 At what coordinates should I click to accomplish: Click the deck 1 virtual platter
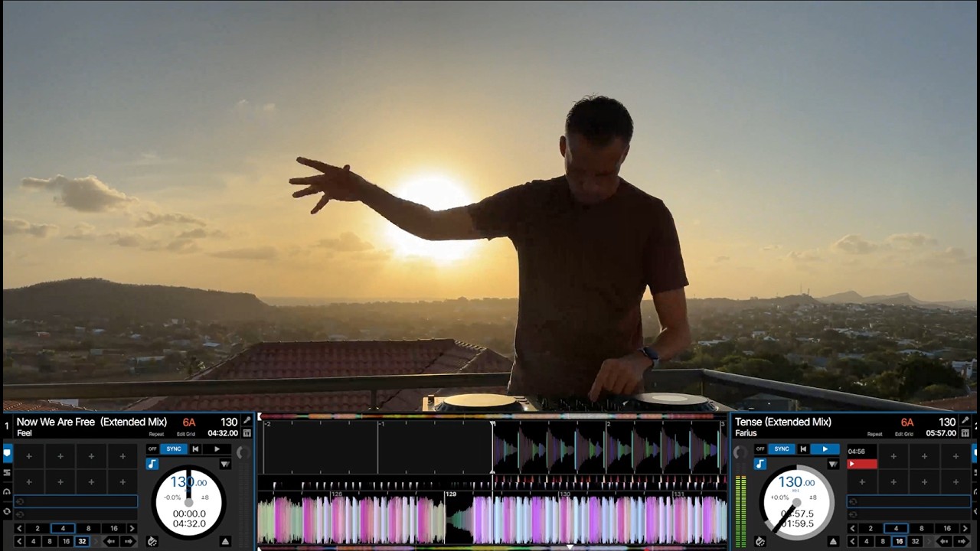pyautogui.click(x=189, y=503)
